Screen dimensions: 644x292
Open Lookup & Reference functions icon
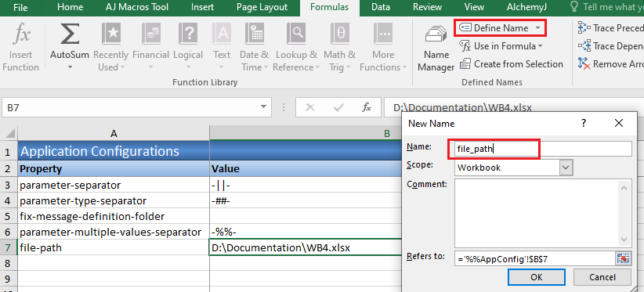click(x=296, y=34)
